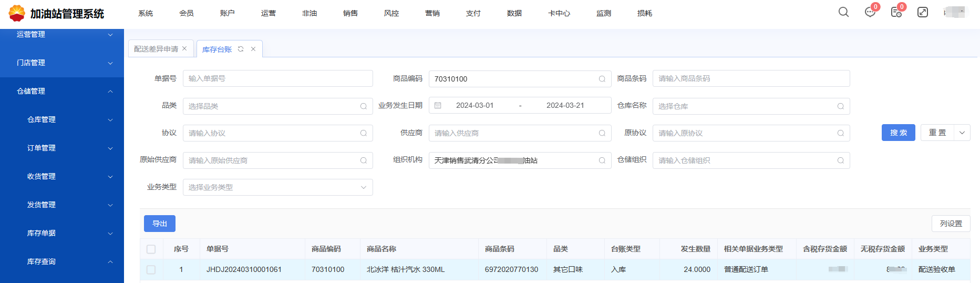Screen dimensions: 980x283
Task: Close the 配送差异申请 tab
Action: (184, 49)
